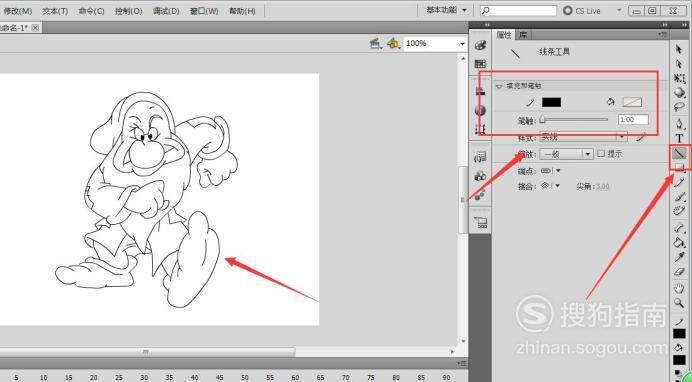This screenshot has height=382, width=692.
Task: Open the Motion Presets panel icon
Action: [x=480, y=195]
